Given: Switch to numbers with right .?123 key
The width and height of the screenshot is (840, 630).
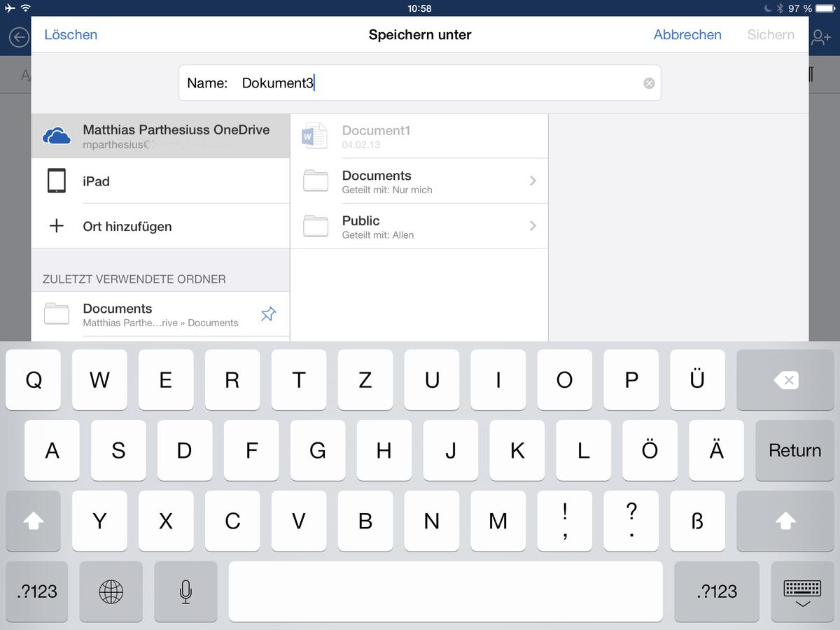Looking at the screenshot, I should coord(717,591).
